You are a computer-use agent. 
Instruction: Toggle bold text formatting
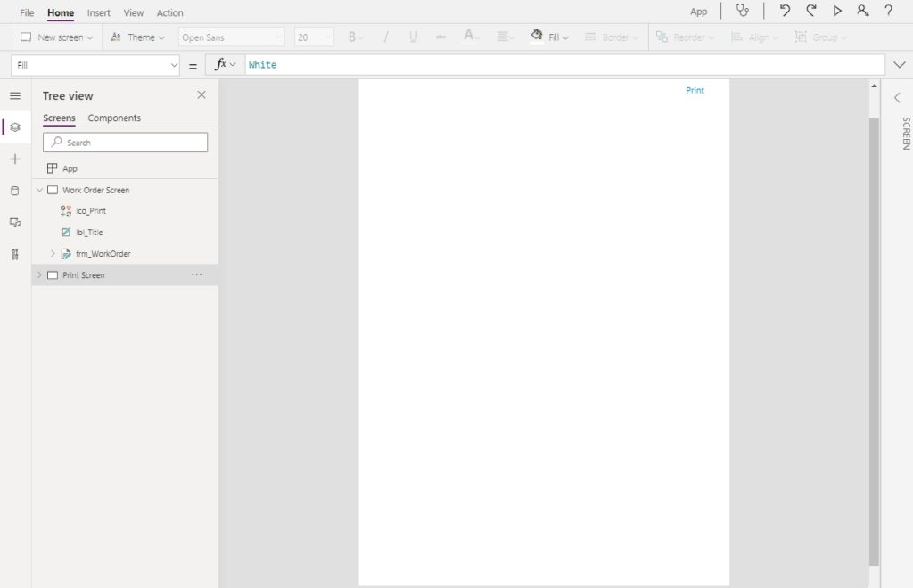pyautogui.click(x=355, y=37)
